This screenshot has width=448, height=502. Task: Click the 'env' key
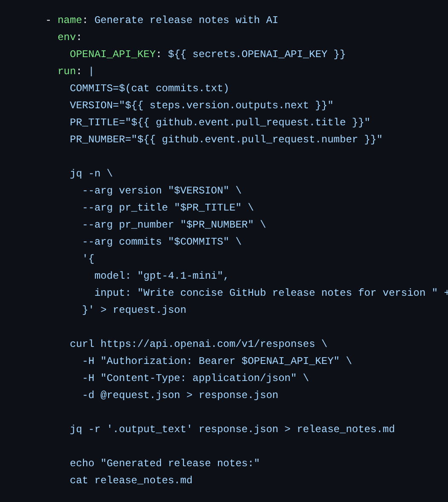click(x=66, y=37)
